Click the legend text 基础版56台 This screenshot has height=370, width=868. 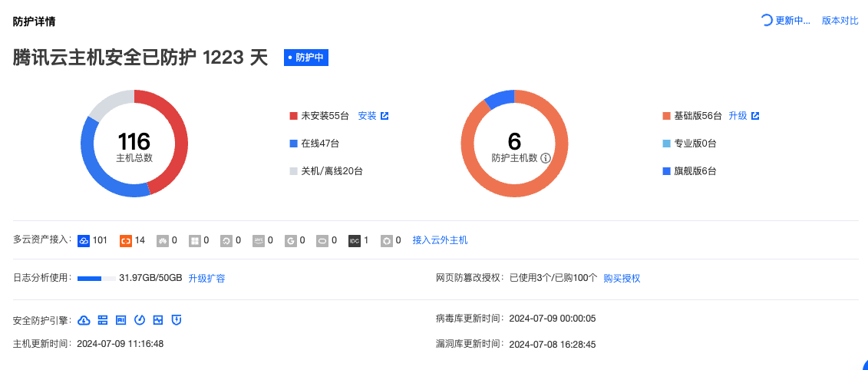coord(698,116)
